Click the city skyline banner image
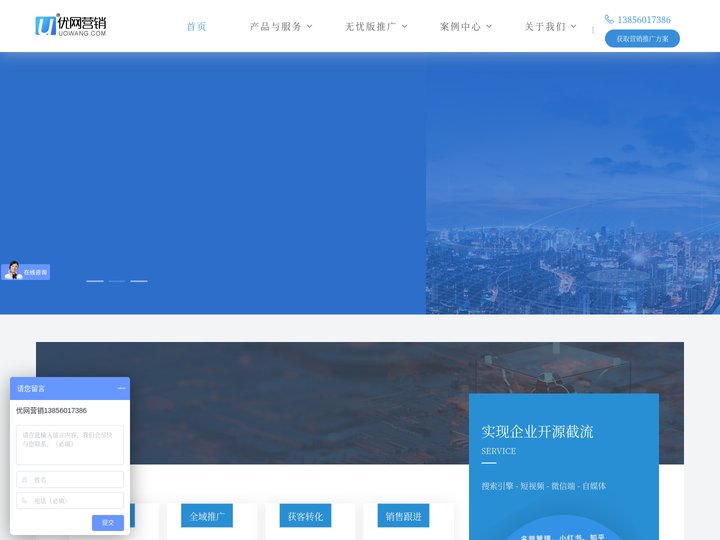Screen dimensions: 720x540 pyautogui.click(x=573, y=184)
